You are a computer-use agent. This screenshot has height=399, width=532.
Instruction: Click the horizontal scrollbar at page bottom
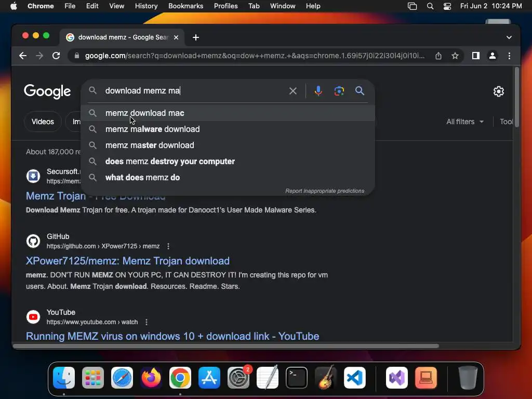(x=226, y=346)
